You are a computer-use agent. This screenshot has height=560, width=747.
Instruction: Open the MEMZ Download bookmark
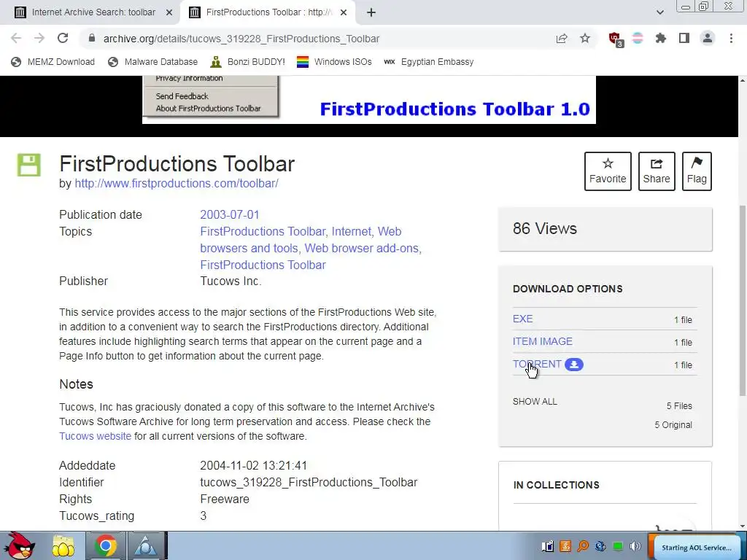click(53, 62)
